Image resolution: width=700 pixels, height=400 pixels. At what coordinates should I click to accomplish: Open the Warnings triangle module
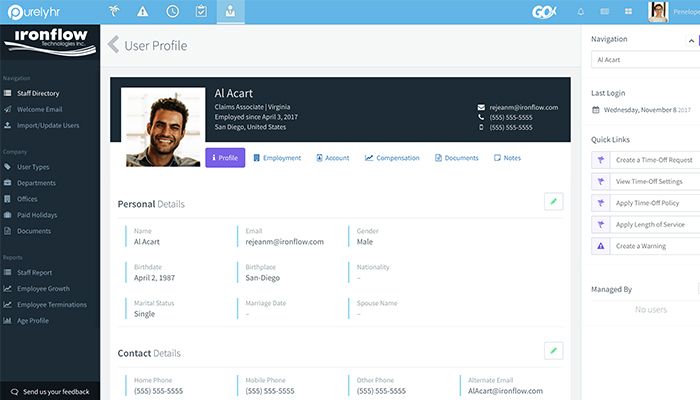pos(143,12)
